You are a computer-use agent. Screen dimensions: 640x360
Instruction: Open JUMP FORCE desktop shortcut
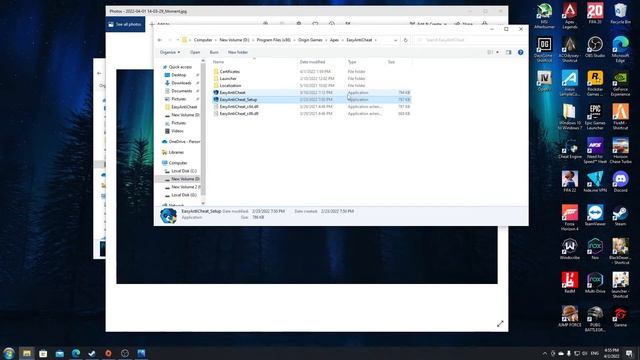click(569, 316)
